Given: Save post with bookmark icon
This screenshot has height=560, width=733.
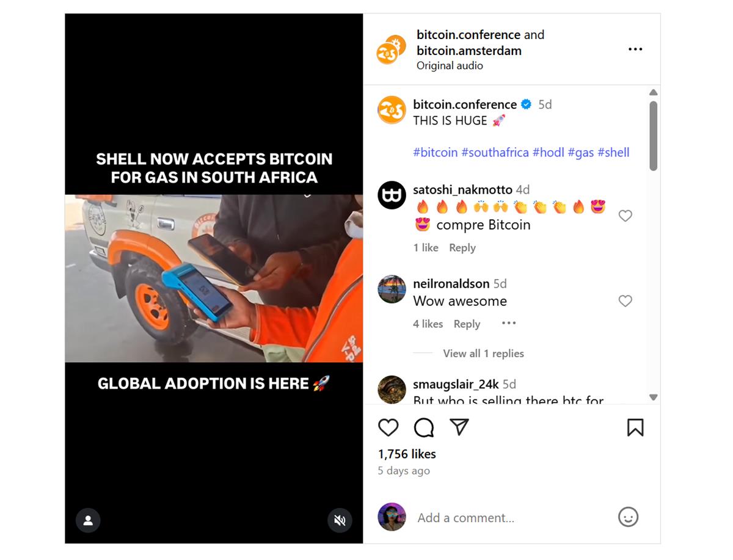Looking at the screenshot, I should click(x=635, y=427).
